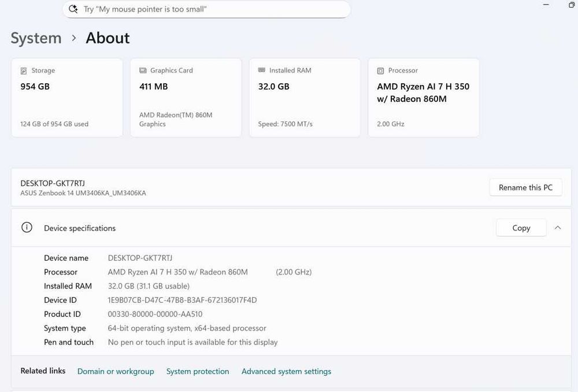
Task: Click the restore window icon
Action: (x=572, y=5)
